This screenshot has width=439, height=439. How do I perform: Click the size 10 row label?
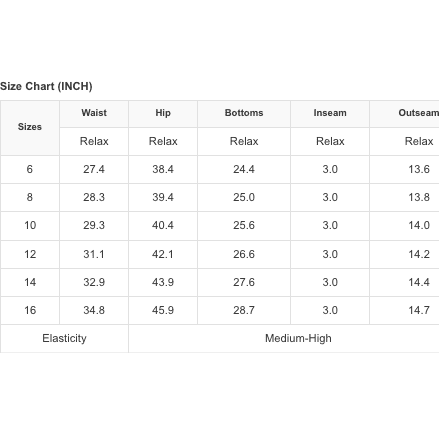click(x=30, y=225)
